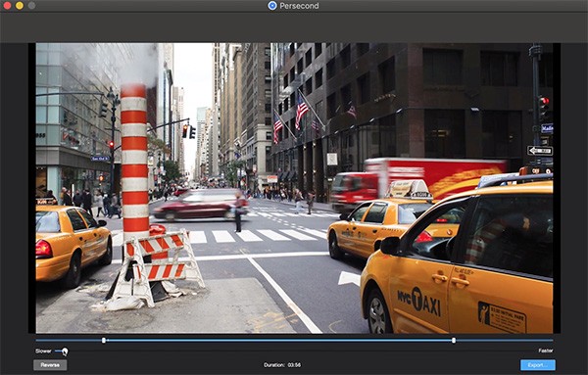Viewport: 588px width, 375px height.
Task: Click the "Persecond" window title text
Action: click(x=299, y=6)
